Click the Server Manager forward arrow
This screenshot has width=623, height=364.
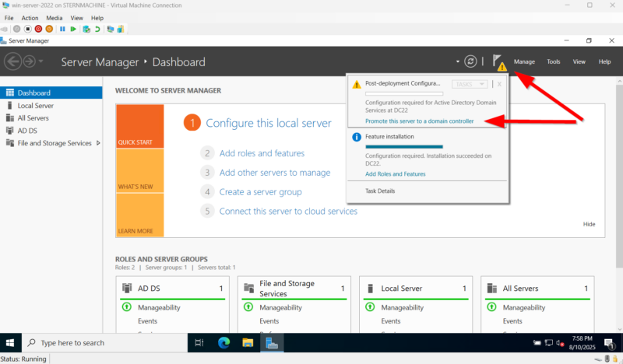(30, 61)
